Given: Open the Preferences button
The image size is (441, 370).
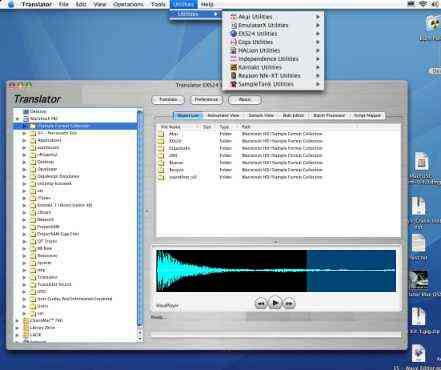Looking at the screenshot, I should pyautogui.click(x=206, y=100).
